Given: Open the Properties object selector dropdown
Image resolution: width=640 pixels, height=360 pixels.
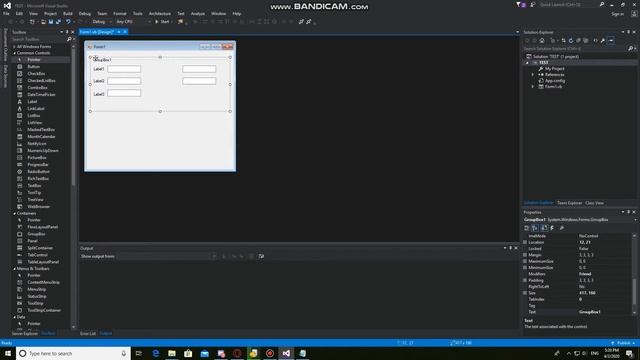Looking at the screenshot, I should [x=635, y=220].
